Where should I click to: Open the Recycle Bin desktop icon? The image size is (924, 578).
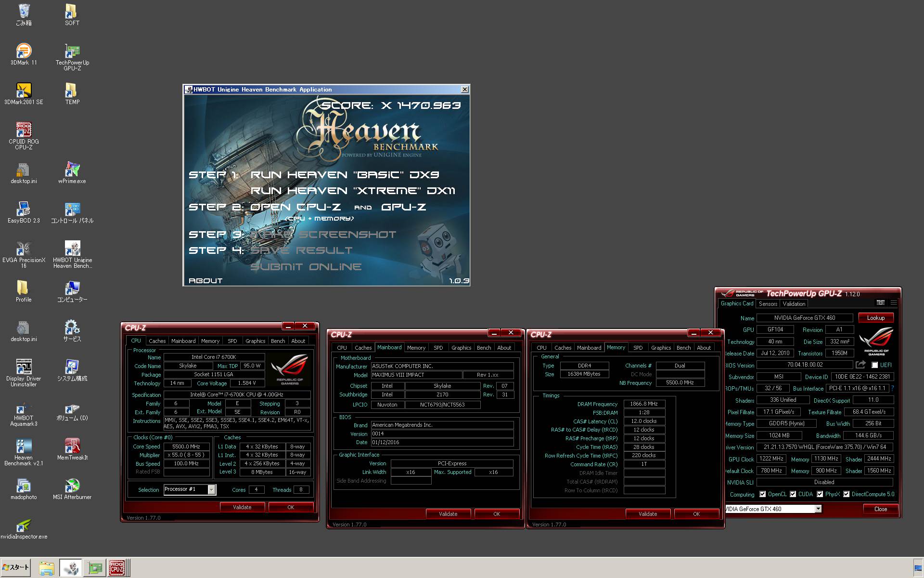point(24,15)
